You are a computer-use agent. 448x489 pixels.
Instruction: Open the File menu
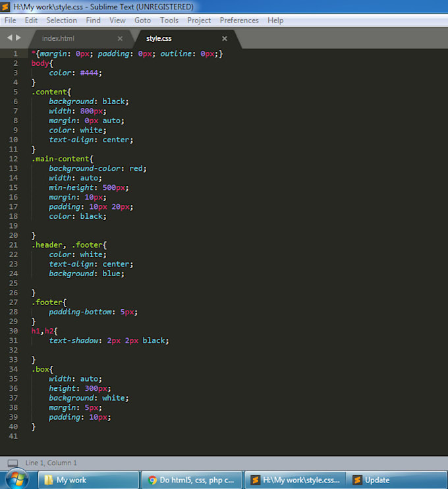(x=10, y=20)
